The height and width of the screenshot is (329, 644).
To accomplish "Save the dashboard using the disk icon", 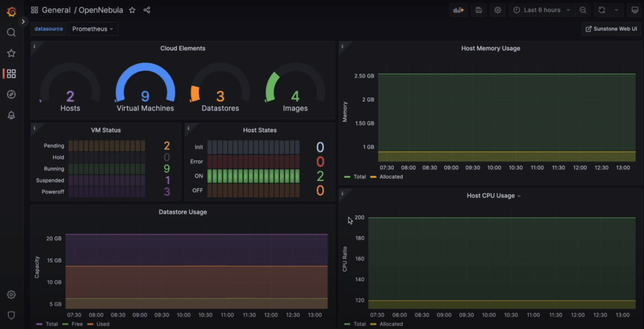I will pos(478,11).
